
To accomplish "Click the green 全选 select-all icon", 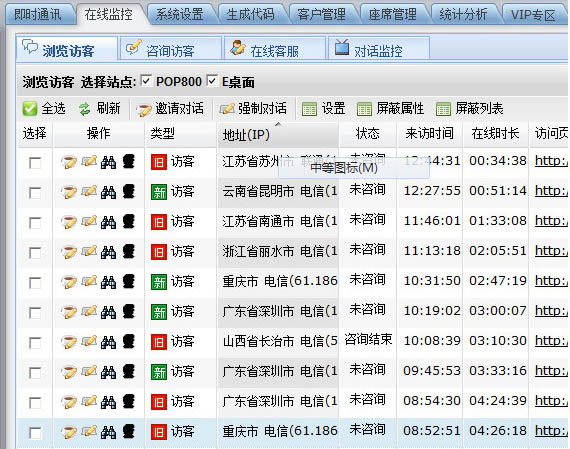I will point(29,109).
